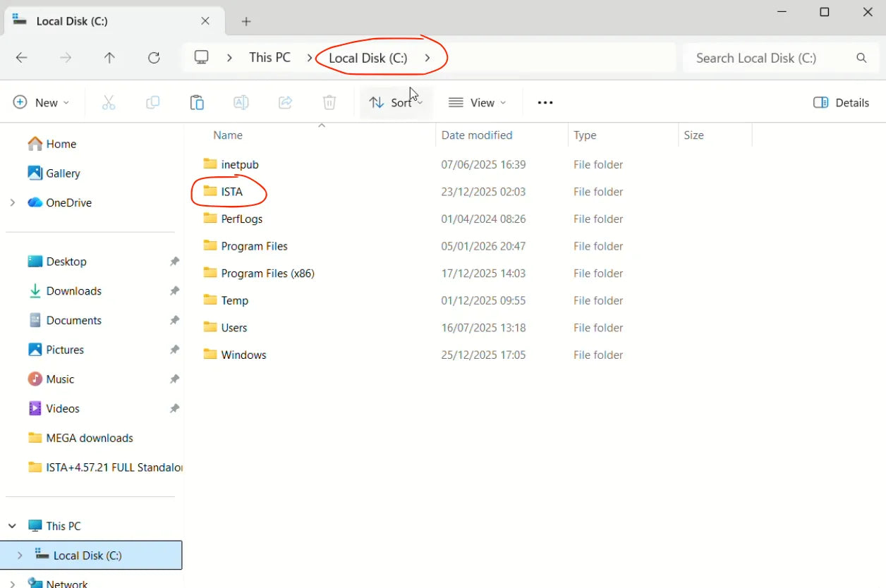Open Documents quick access item

point(65,320)
